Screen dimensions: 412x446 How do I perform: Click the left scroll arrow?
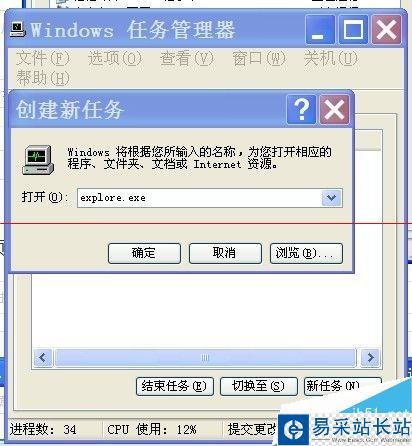[43, 358]
